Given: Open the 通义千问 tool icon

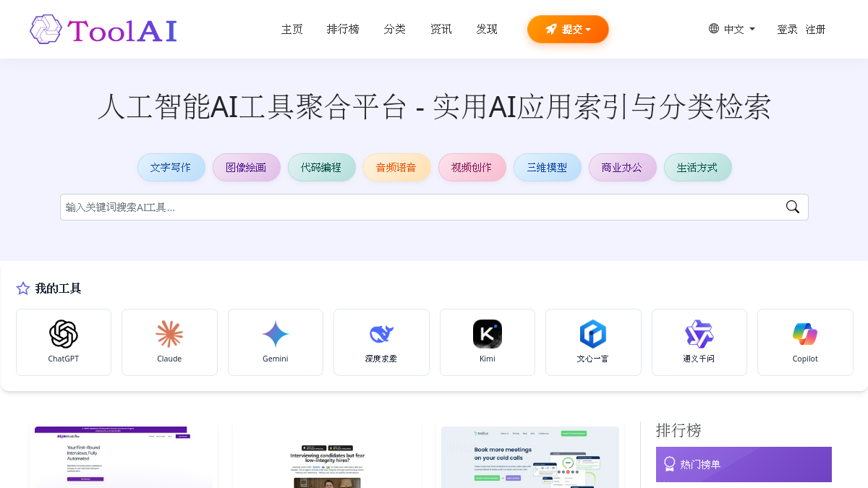Looking at the screenshot, I should pos(699,334).
